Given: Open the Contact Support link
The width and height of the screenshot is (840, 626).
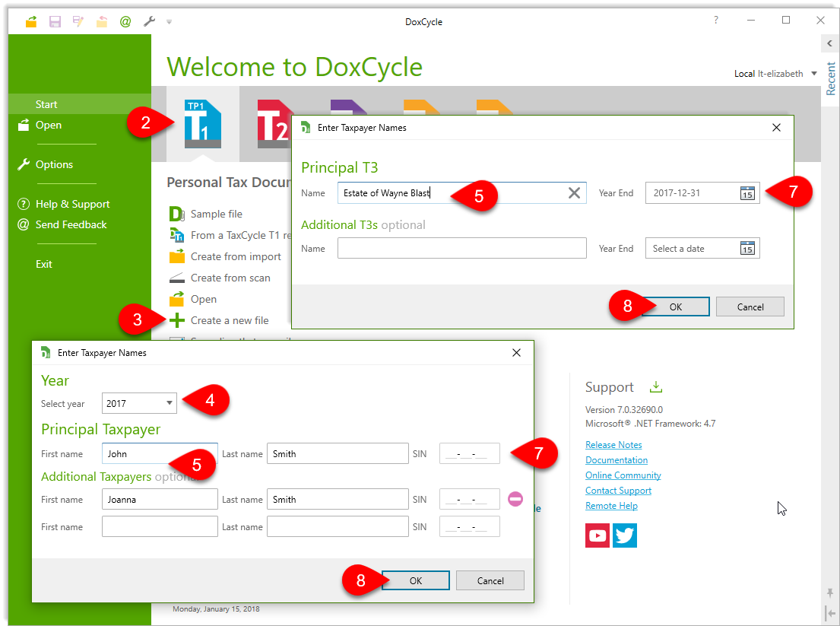Looking at the screenshot, I should click(618, 491).
